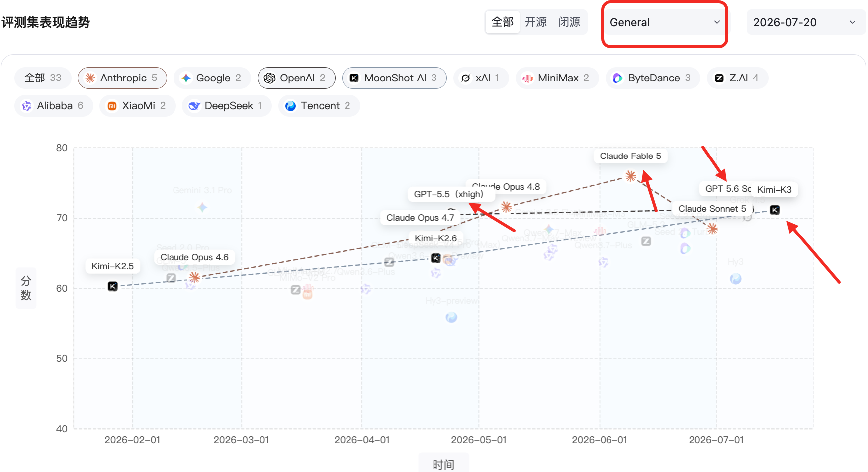The width and height of the screenshot is (868, 472).
Task: Toggle the OpenAI vendor filter
Action: click(296, 78)
